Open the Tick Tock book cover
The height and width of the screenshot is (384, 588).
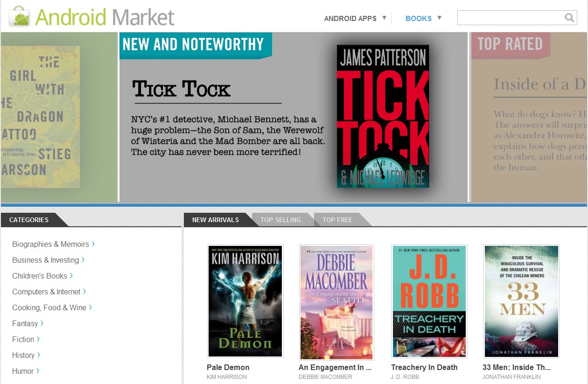(x=383, y=116)
